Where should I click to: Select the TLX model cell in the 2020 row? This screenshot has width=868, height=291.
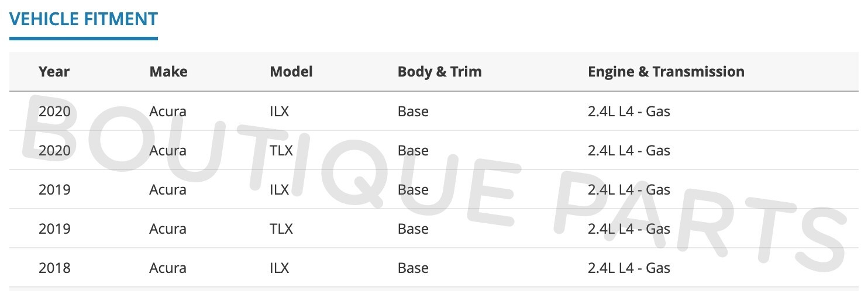coord(281,150)
